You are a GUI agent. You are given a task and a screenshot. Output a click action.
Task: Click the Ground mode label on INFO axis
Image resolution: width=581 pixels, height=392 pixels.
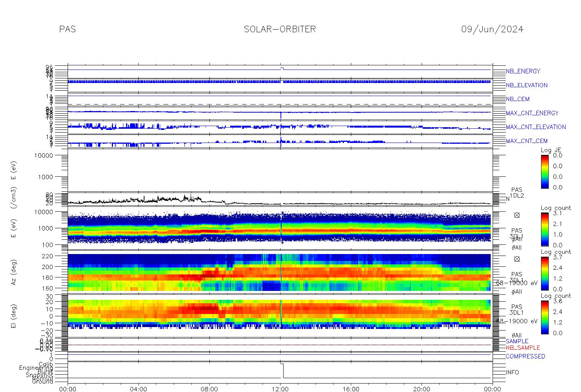(43, 382)
